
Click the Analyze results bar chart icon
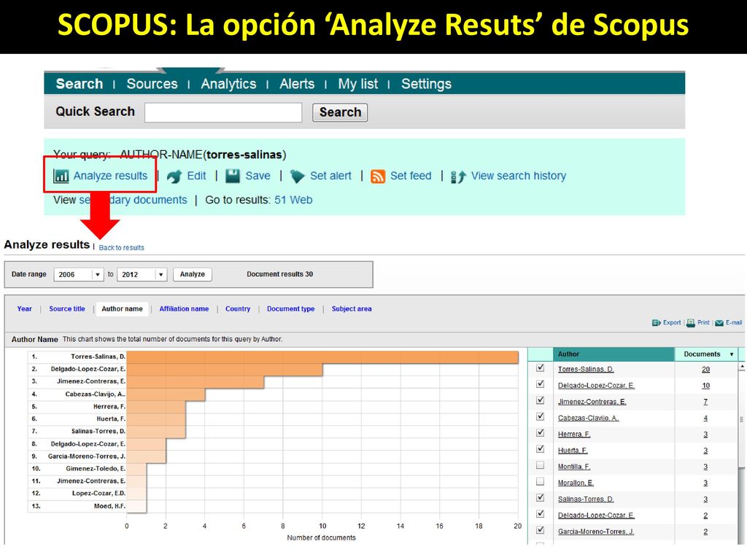click(61, 176)
